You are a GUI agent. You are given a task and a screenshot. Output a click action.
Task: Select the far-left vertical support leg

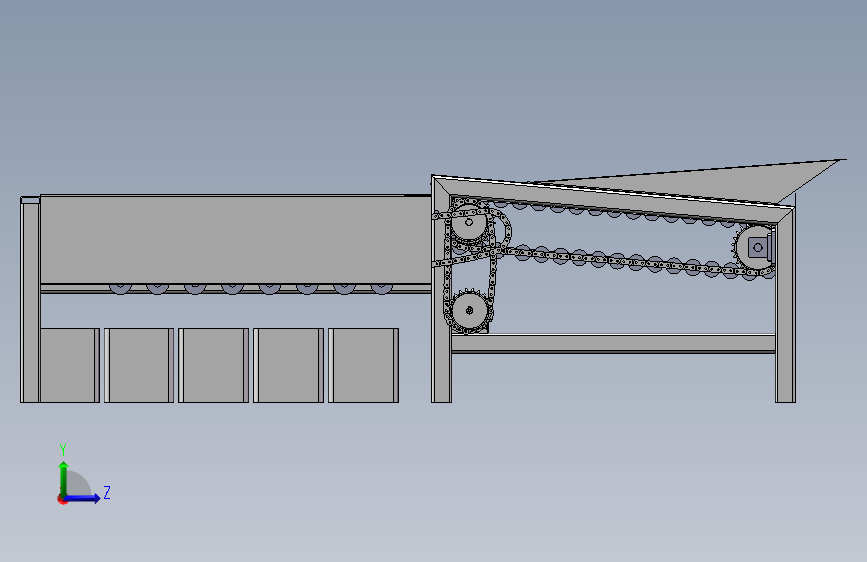pyautogui.click(x=30, y=299)
